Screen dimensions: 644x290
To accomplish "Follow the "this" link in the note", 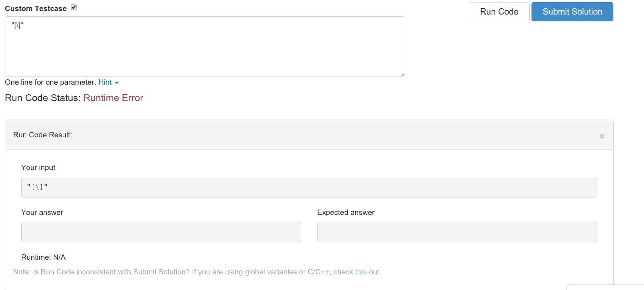I will [361, 272].
